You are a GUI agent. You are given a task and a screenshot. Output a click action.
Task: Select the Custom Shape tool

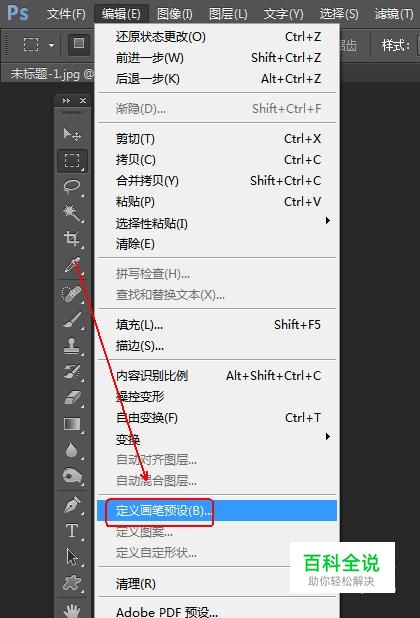pyautogui.click(x=72, y=583)
